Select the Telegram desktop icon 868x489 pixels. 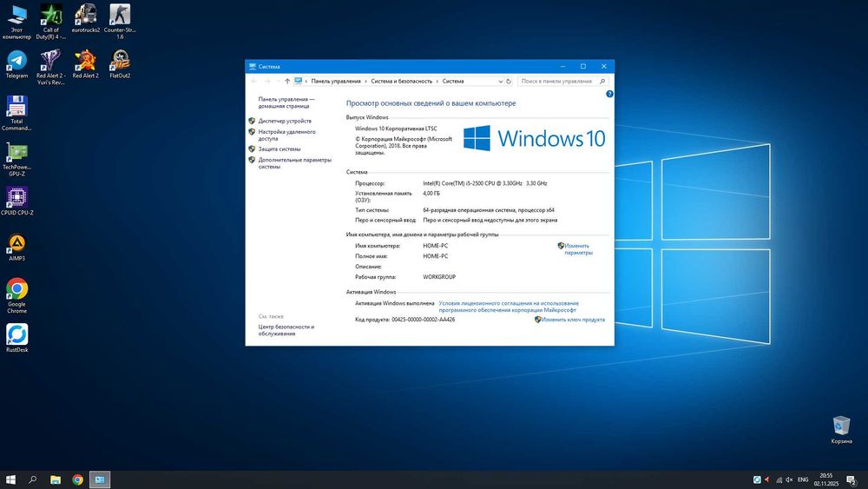click(x=16, y=64)
